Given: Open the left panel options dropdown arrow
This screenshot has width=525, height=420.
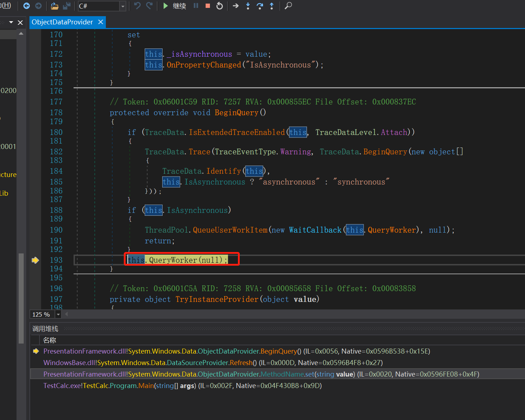Looking at the screenshot, I should [x=11, y=22].
